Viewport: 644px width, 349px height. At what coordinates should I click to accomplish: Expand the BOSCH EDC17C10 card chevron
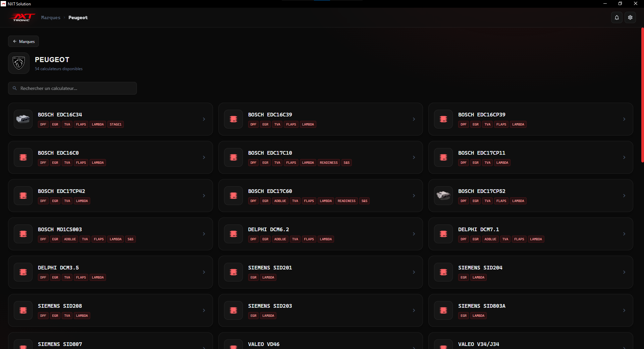[414, 157]
